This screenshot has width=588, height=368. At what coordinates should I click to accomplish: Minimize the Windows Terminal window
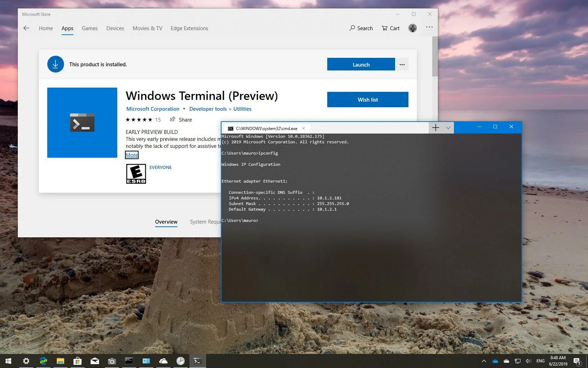coord(479,127)
